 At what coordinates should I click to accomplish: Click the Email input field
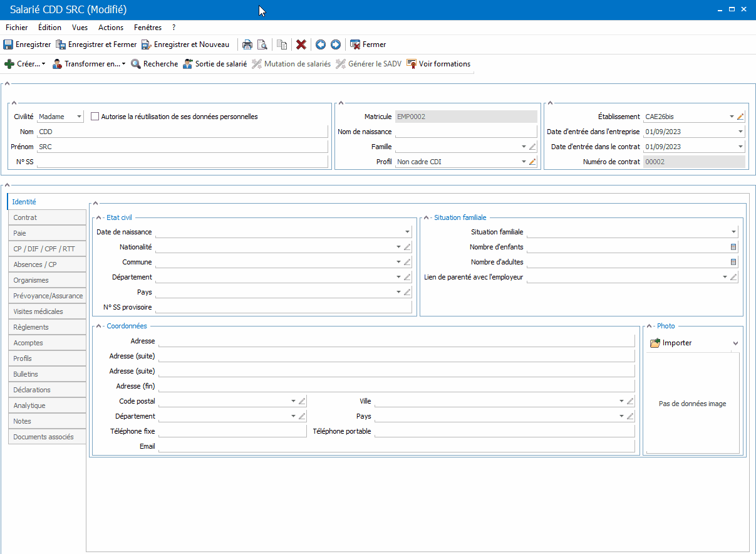tap(396, 447)
